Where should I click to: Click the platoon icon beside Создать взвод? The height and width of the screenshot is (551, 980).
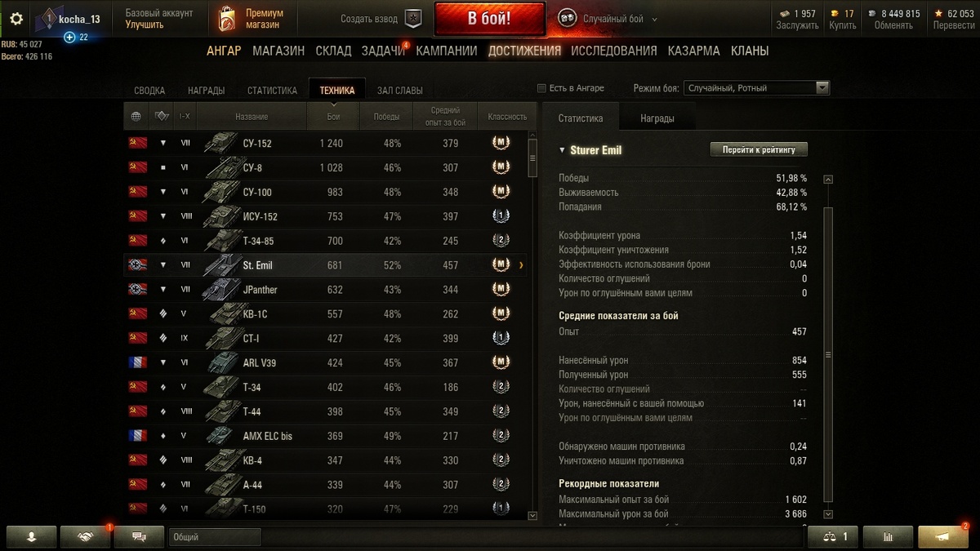413,18
